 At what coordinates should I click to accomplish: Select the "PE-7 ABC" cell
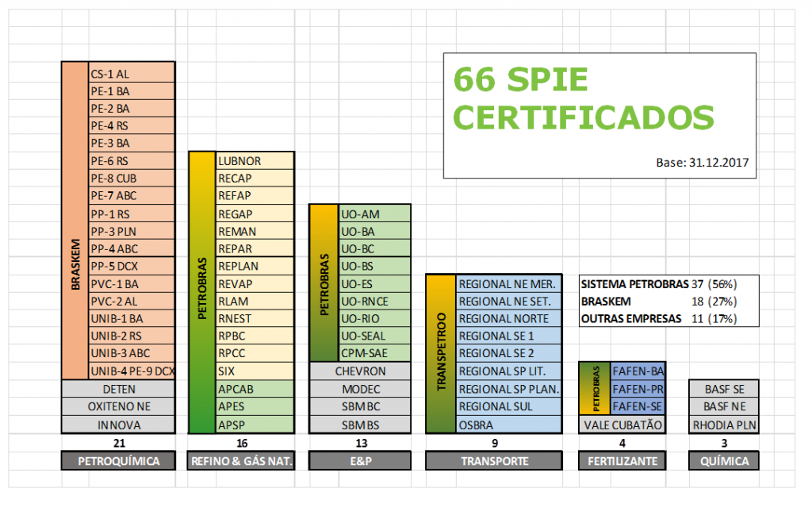[132, 196]
